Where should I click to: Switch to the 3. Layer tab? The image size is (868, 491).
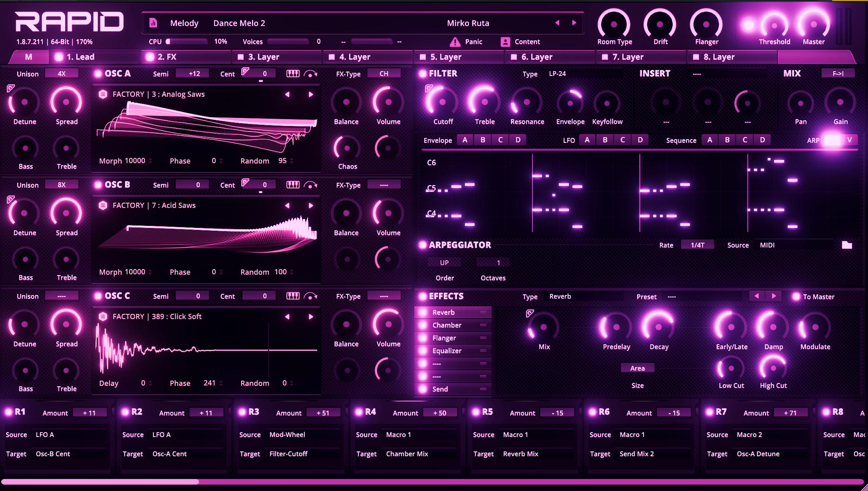pos(277,57)
